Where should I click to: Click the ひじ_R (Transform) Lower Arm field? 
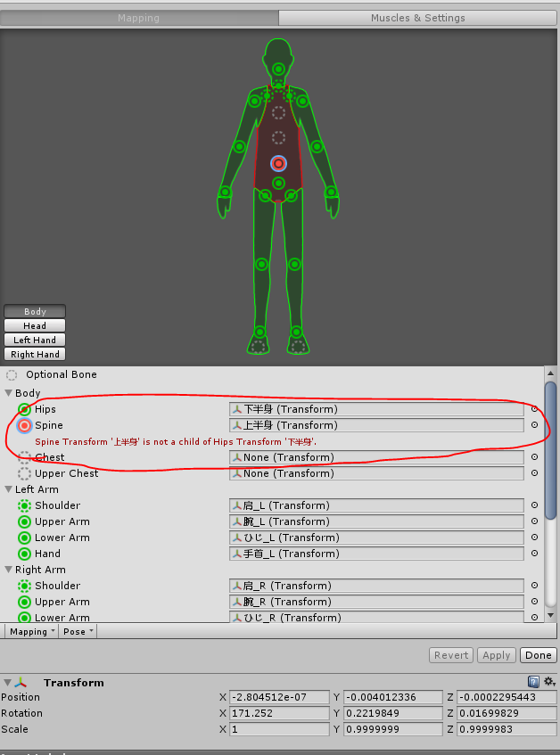376,617
